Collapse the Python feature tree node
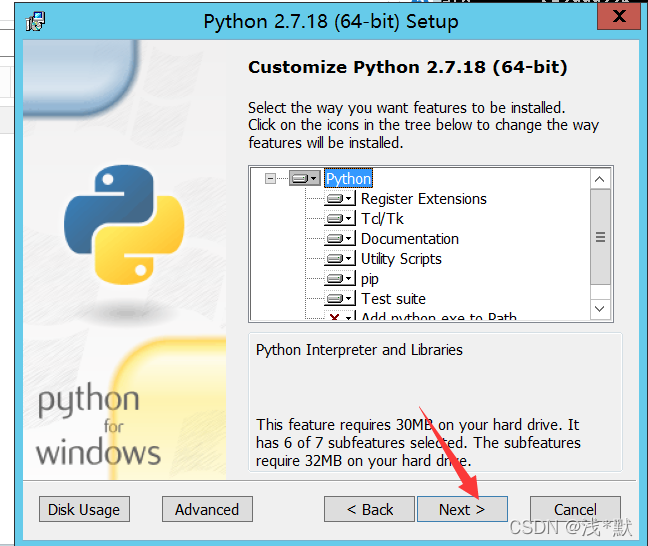The image size is (648, 546). coord(270,179)
